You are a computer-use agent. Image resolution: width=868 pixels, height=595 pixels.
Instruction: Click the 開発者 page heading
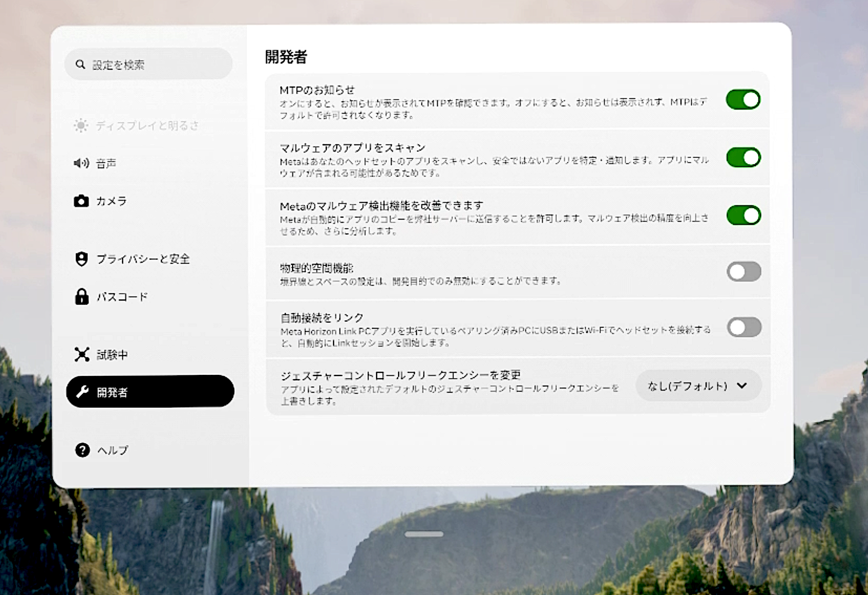286,57
